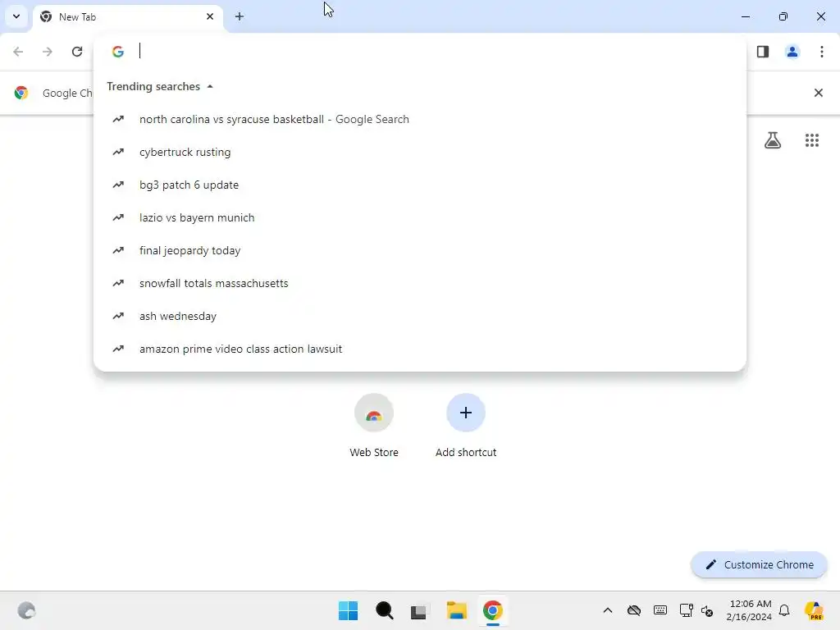Viewport: 840px width, 630px height.
Task: Select north carolina vs syracuse basketball suggestion
Action: click(x=419, y=119)
